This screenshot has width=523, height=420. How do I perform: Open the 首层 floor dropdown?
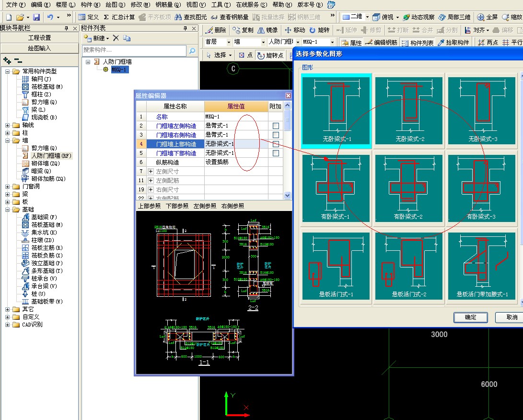229,42
